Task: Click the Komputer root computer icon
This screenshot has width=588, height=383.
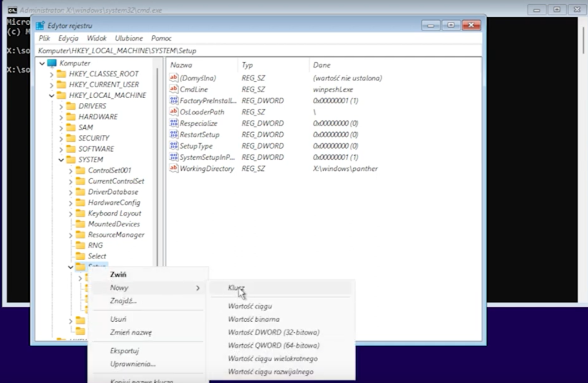Action: point(52,63)
